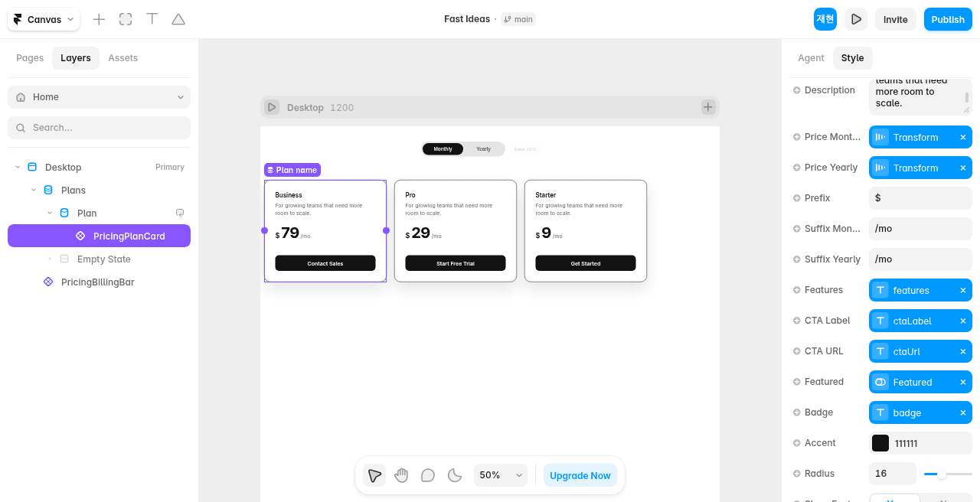Select the Text tool
The height and width of the screenshot is (502, 980).
[152, 19]
